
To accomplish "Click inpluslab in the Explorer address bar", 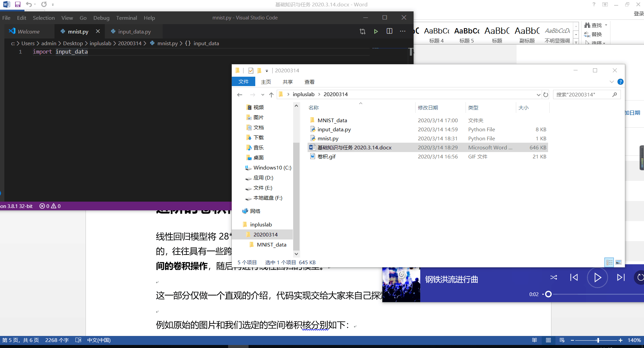I will click(x=304, y=94).
